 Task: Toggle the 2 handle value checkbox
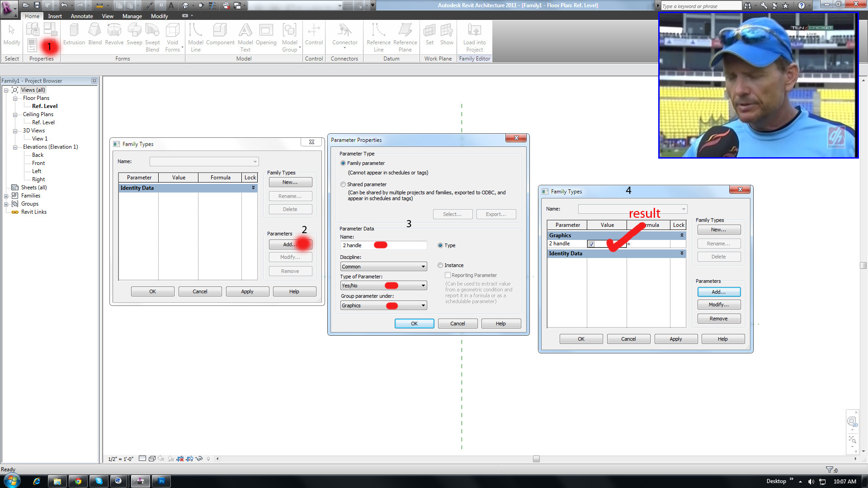(x=591, y=244)
